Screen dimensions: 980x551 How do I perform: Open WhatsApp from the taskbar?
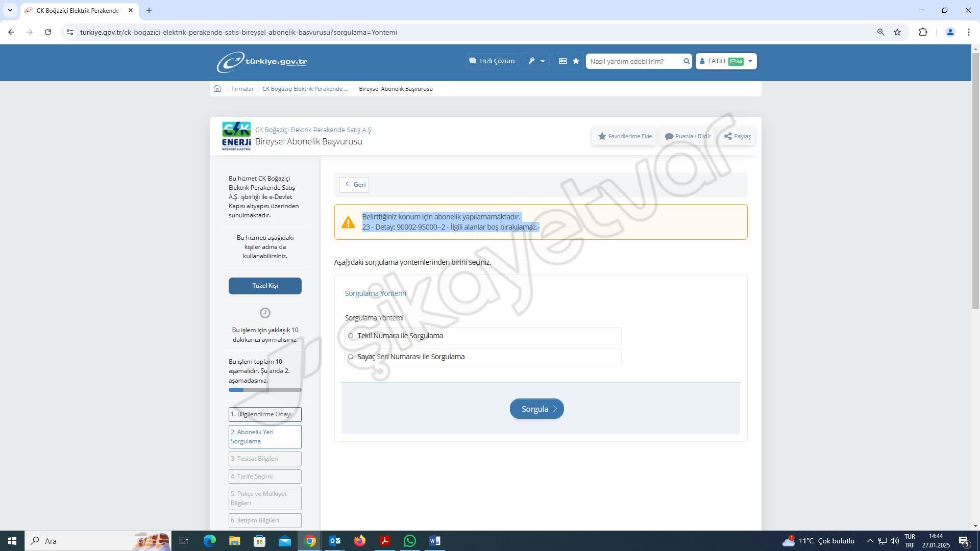pyautogui.click(x=410, y=541)
